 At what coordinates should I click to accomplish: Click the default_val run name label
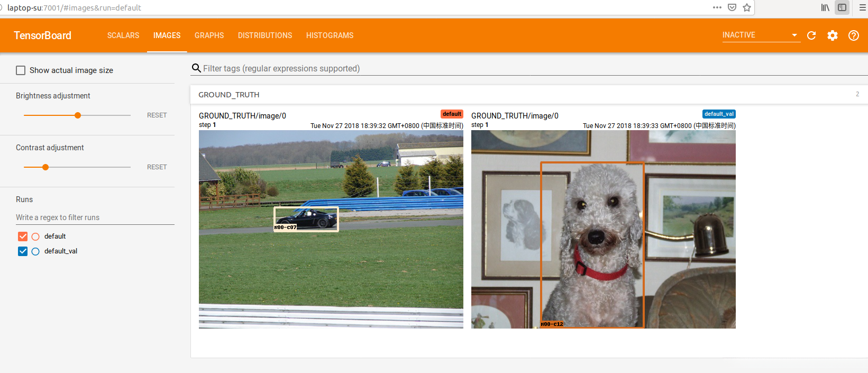point(61,251)
